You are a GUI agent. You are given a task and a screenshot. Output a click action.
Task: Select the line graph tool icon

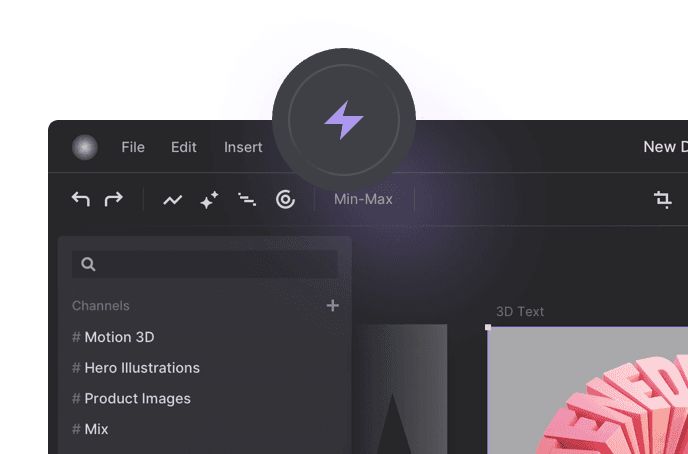(x=173, y=200)
